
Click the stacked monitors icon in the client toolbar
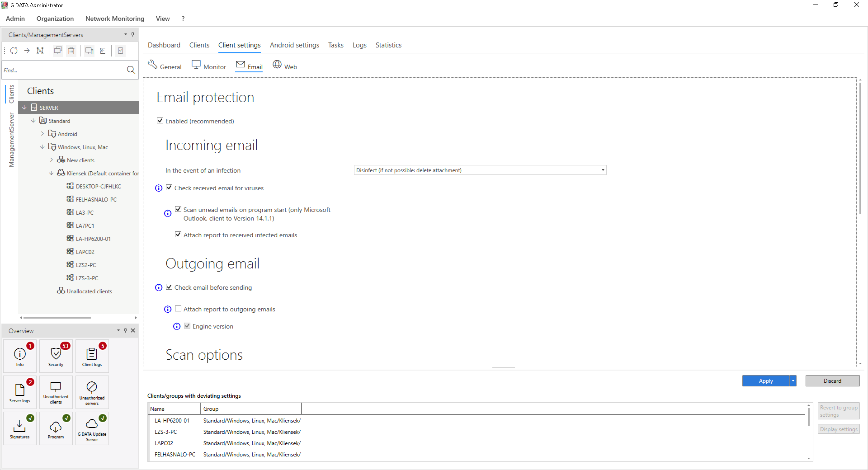pyautogui.click(x=58, y=51)
